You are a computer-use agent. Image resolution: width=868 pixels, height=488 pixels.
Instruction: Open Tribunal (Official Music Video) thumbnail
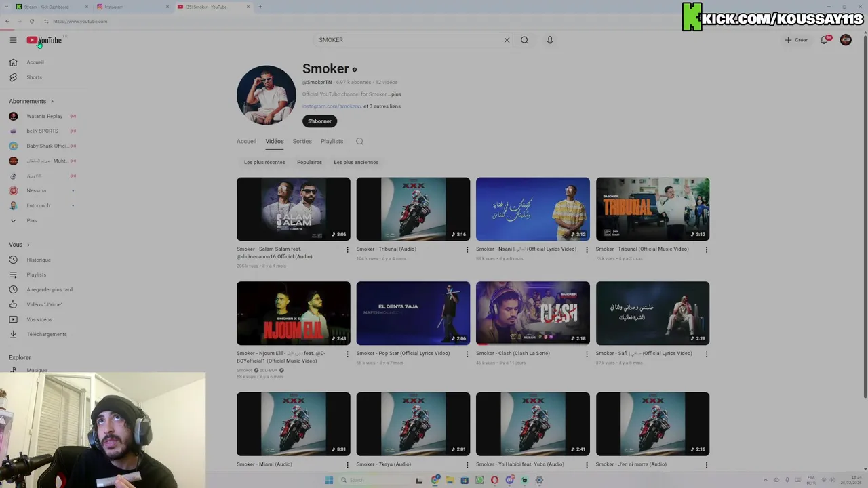[x=652, y=209]
